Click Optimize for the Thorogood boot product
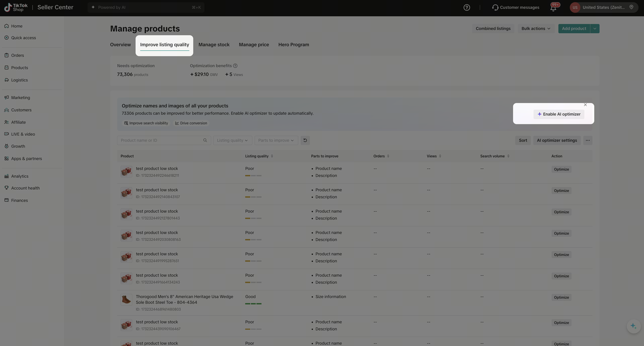This screenshot has width=644, height=346. coord(561,298)
